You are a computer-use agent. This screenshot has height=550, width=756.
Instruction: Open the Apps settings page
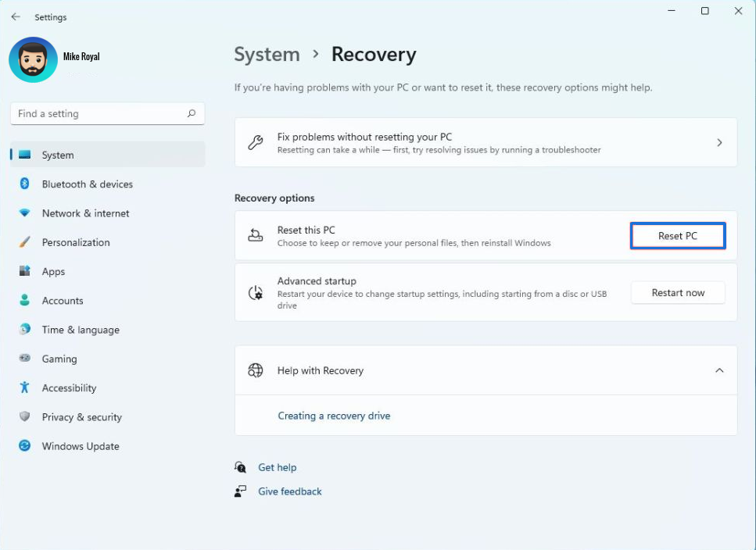(108, 271)
